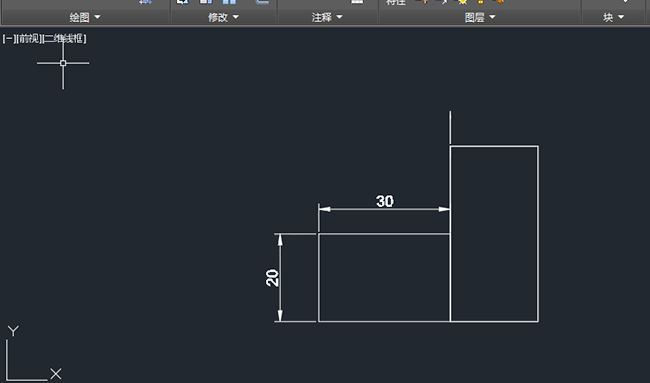Select the vertical dimension text 20
The image size is (650, 383).
(x=272, y=278)
